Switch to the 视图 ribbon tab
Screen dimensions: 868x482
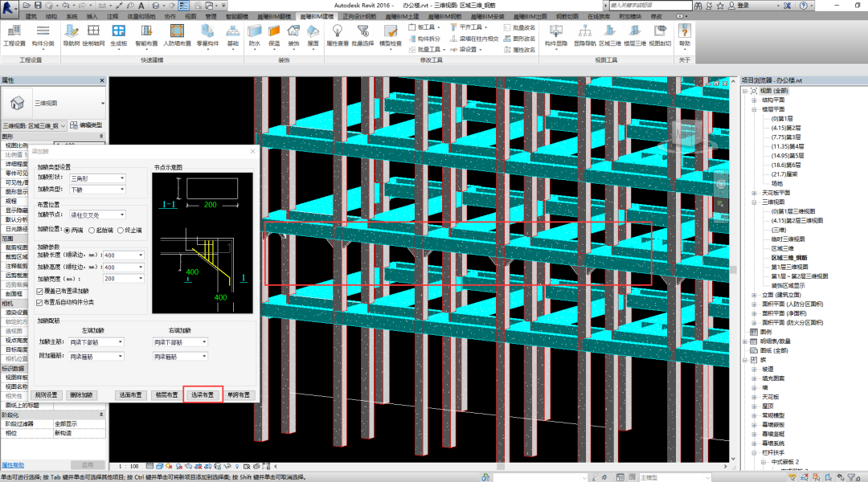click(190, 16)
